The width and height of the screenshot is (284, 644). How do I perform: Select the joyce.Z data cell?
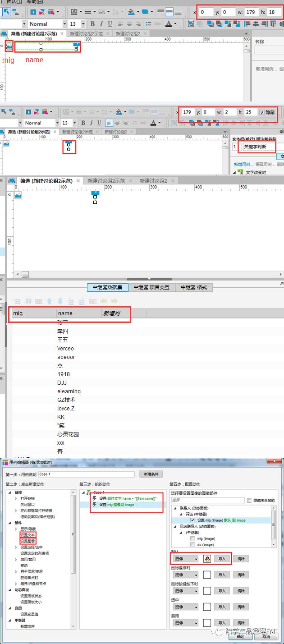coord(79,408)
